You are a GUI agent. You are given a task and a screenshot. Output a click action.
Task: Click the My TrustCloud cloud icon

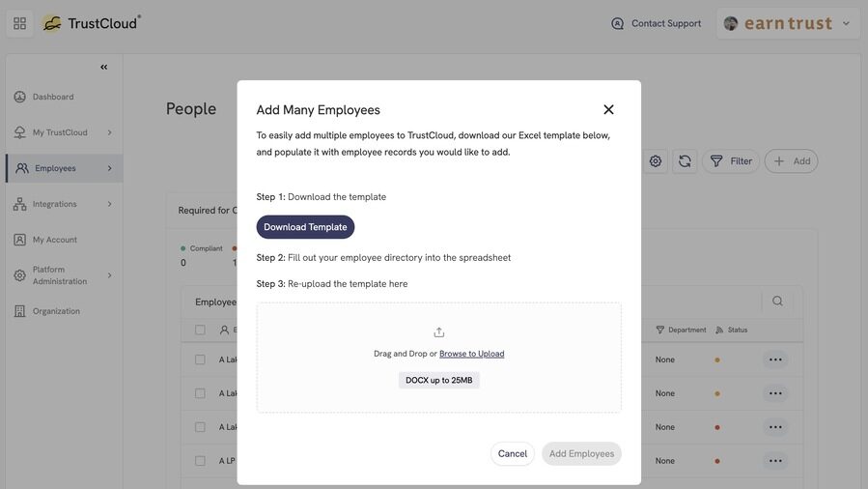point(20,132)
